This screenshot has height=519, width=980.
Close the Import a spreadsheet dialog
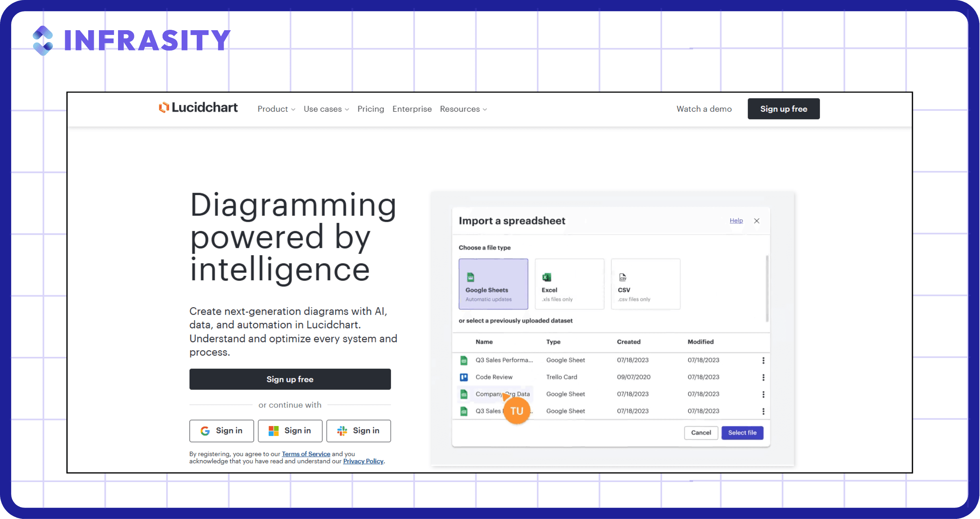point(757,221)
